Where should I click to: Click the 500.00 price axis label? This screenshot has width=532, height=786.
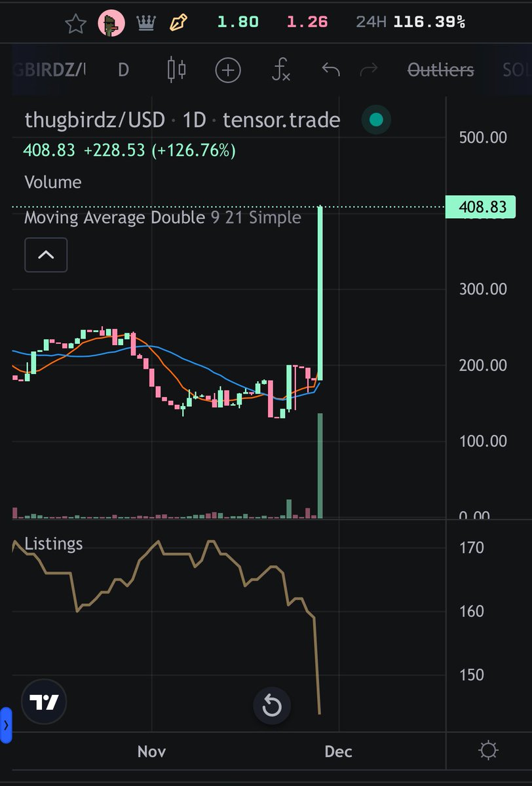(483, 138)
